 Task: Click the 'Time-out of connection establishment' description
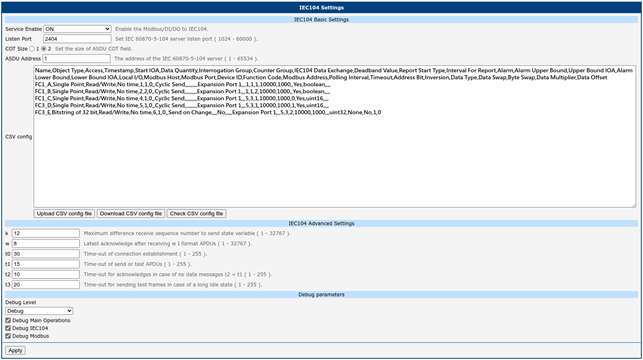pos(145,254)
